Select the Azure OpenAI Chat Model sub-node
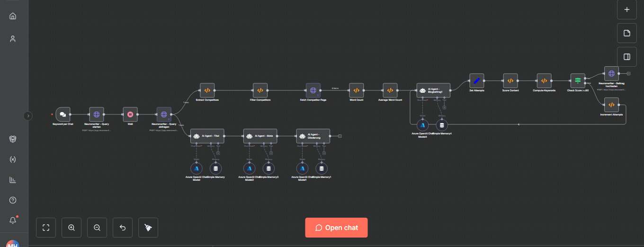Image resolution: width=644 pixels, height=247 pixels. (x=196, y=168)
